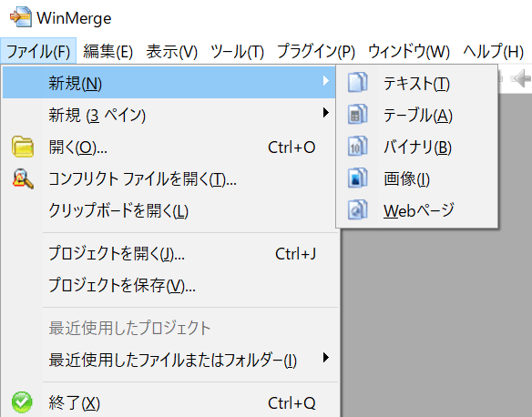Expand the 新規 (3 ペイン) submenu arrow

(x=326, y=113)
